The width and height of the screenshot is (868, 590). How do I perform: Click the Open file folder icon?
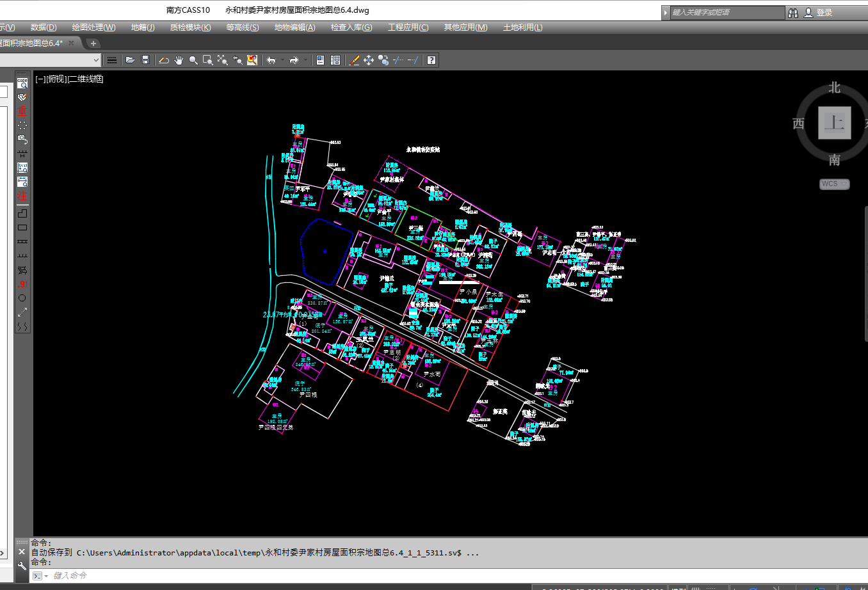point(130,60)
